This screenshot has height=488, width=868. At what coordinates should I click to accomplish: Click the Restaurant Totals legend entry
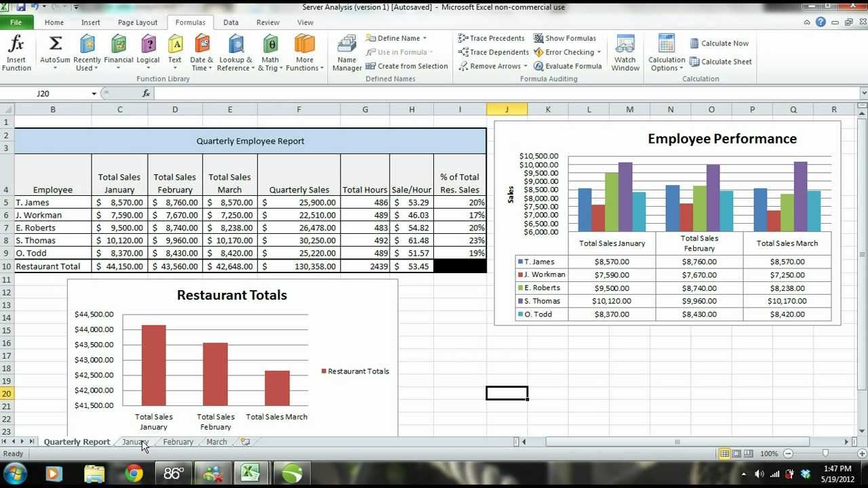pyautogui.click(x=355, y=371)
